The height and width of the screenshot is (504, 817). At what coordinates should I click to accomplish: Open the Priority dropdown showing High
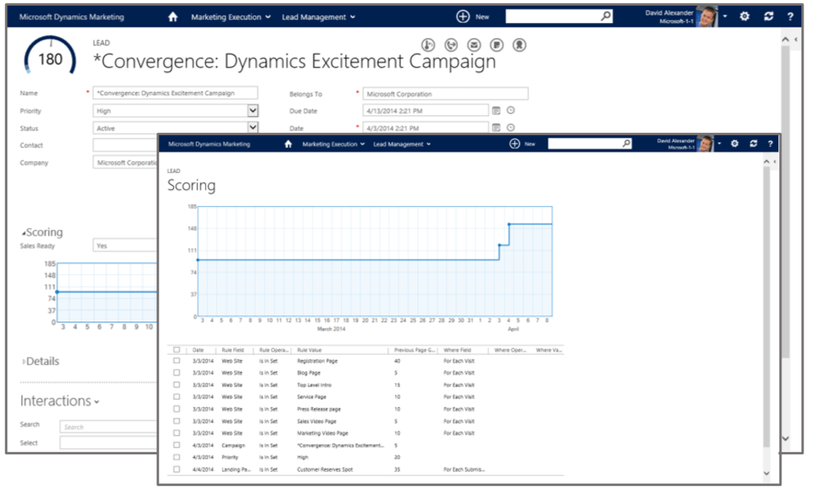[x=250, y=110]
